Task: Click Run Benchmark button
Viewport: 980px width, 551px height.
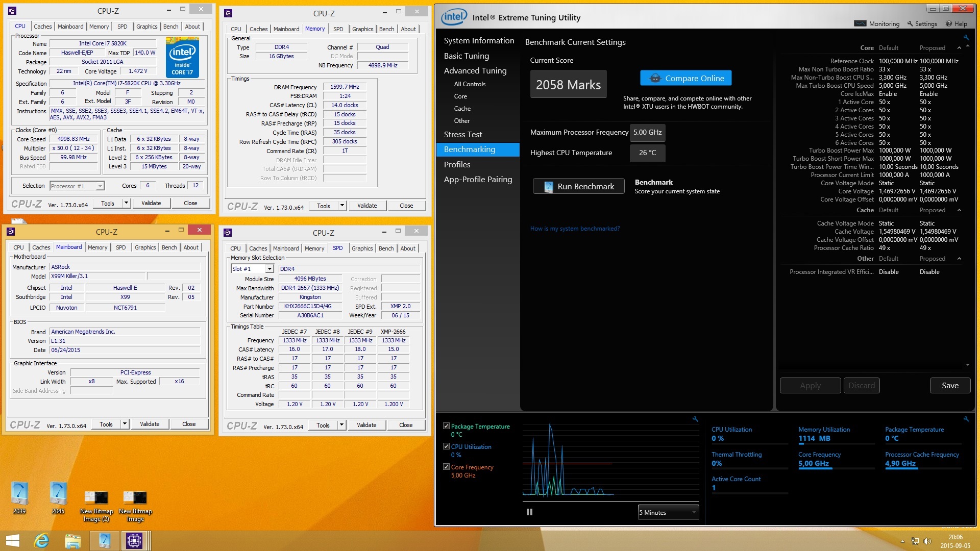Action: coord(579,186)
